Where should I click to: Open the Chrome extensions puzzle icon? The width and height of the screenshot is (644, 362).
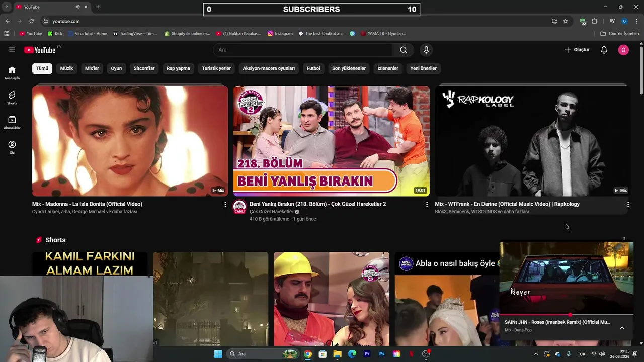tap(595, 21)
